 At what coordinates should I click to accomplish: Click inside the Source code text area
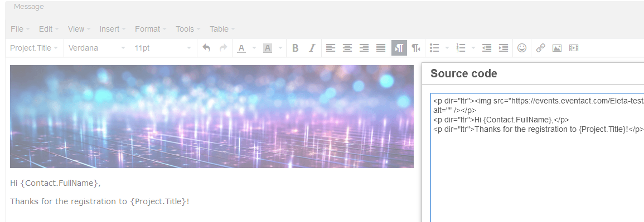tap(537, 157)
